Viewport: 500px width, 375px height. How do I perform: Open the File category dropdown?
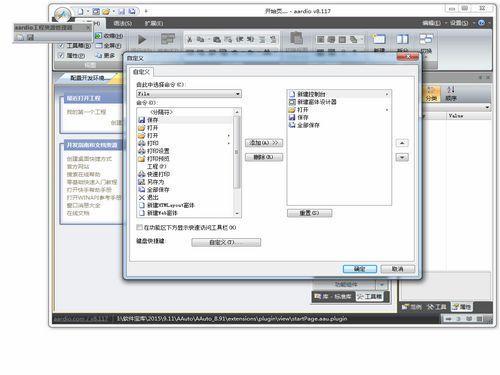(x=189, y=94)
